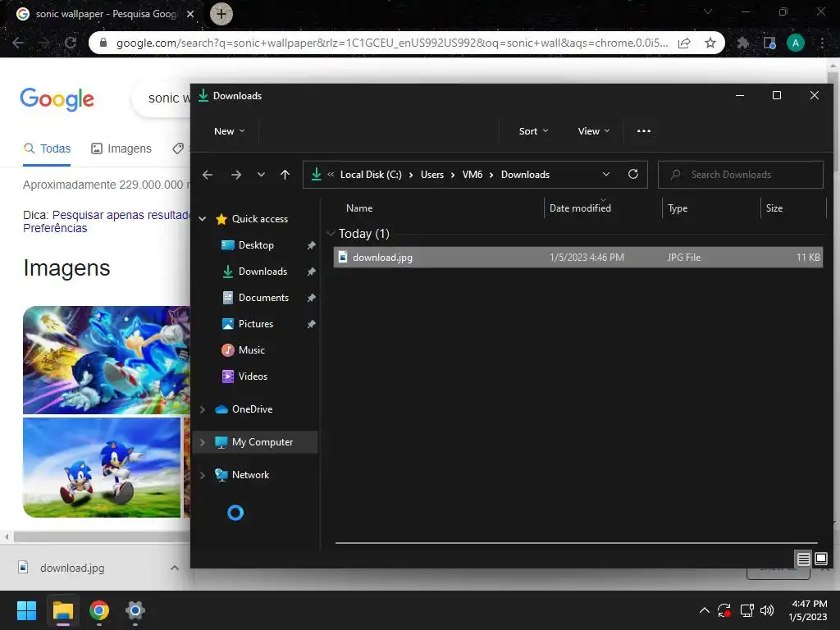Open the View dropdown menu
This screenshot has width=840, height=630.
pyautogui.click(x=594, y=131)
